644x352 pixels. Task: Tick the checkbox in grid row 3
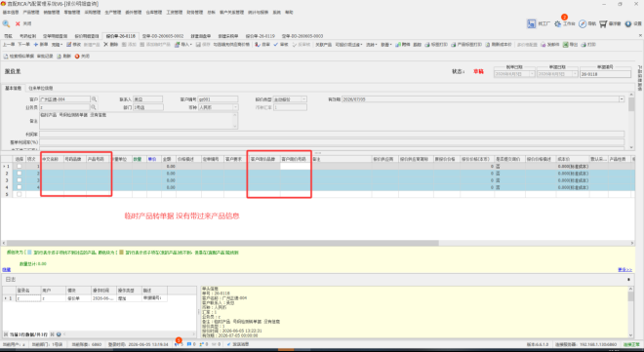click(x=19, y=180)
